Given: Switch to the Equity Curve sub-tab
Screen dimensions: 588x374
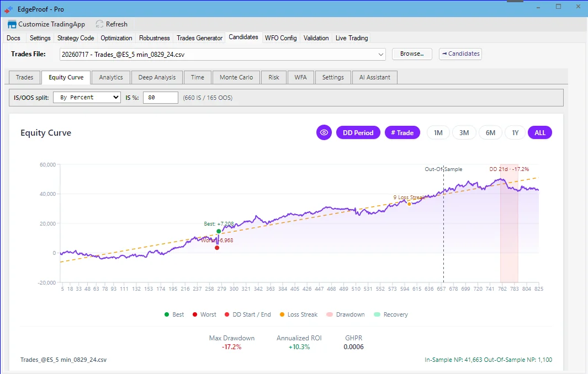Looking at the screenshot, I should pyautogui.click(x=66, y=77).
